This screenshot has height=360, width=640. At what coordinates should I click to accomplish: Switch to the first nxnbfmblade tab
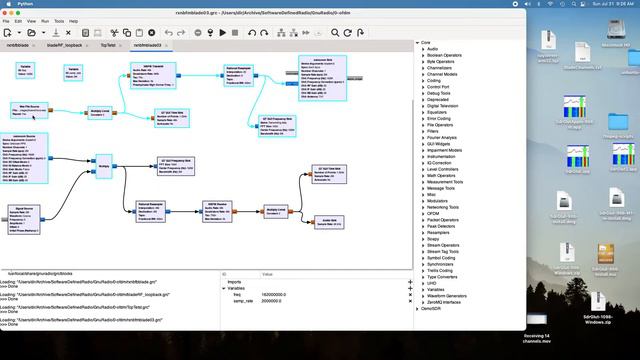18,45
